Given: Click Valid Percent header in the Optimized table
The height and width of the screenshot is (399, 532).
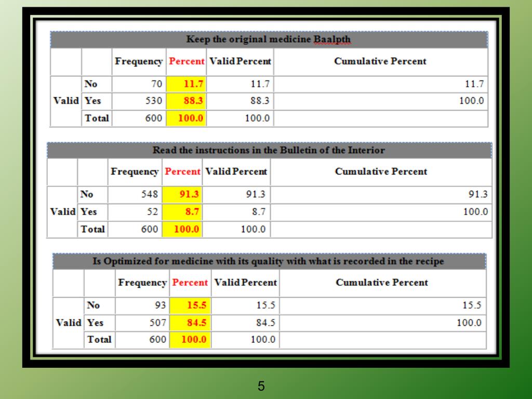Looking at the screenshot, I should click(x=245, y=283).
